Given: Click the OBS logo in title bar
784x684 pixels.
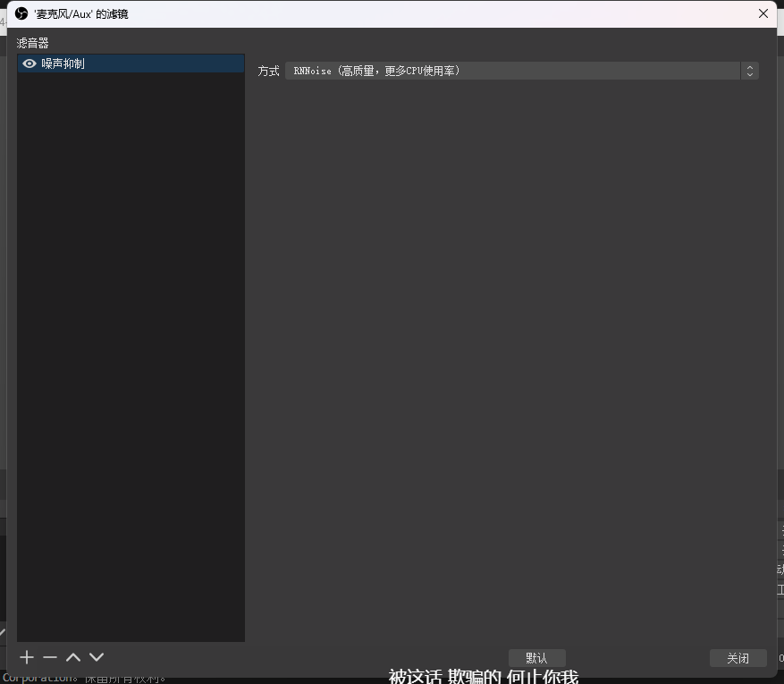Looking at the screenshot, I should click(21, 13).
